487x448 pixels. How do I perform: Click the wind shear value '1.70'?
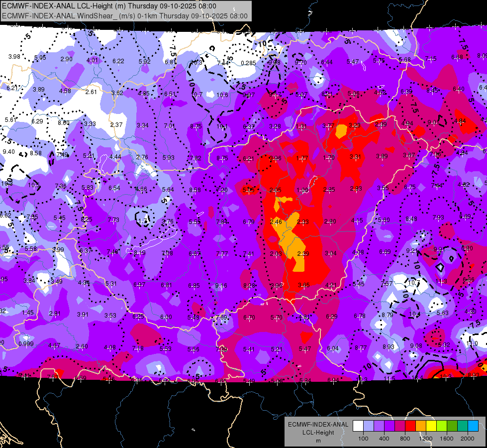329,158
